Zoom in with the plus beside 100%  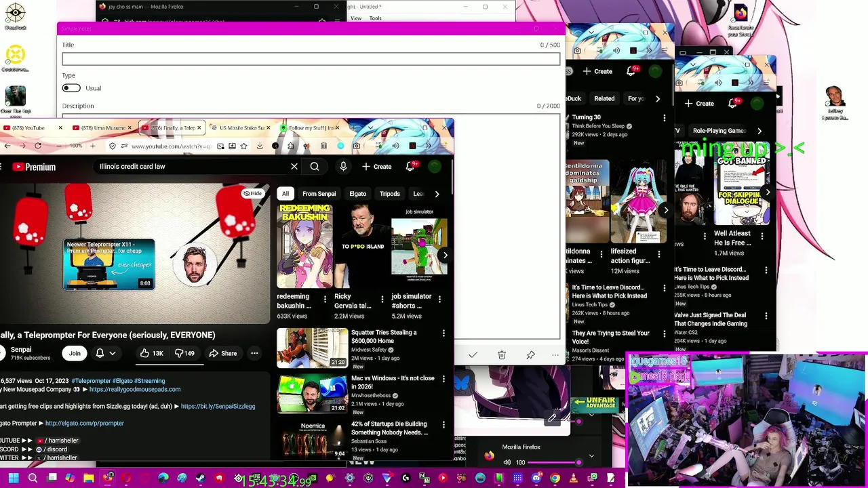point(93,146)
